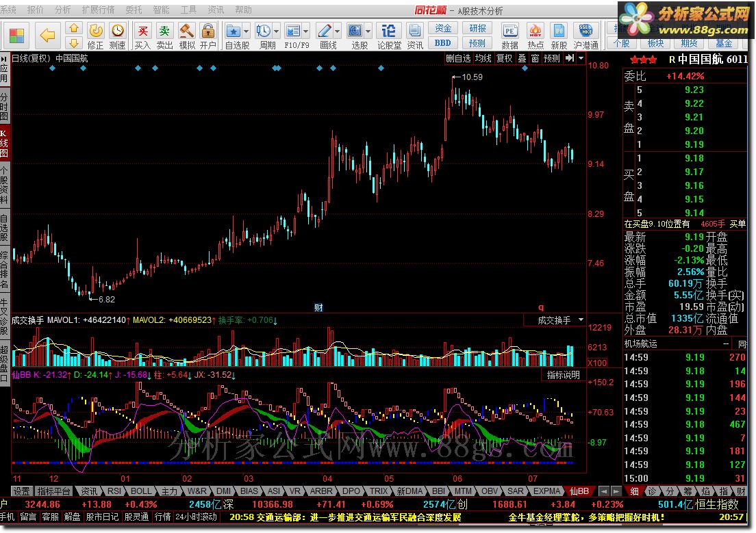Open the 智能 smart menu
Viewport: 756px width, 533px height.
click(161, 10)
